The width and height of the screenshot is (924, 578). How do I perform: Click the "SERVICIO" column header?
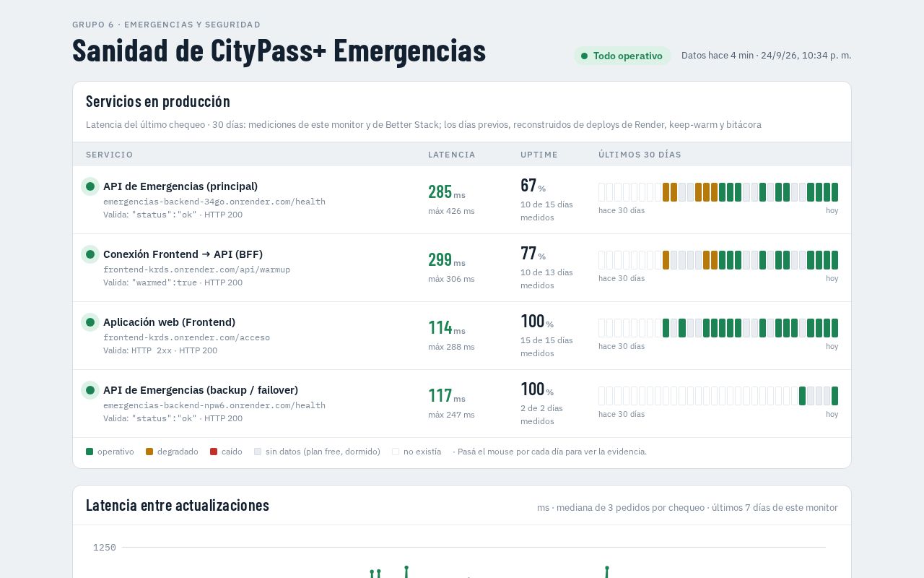point(110,155)
